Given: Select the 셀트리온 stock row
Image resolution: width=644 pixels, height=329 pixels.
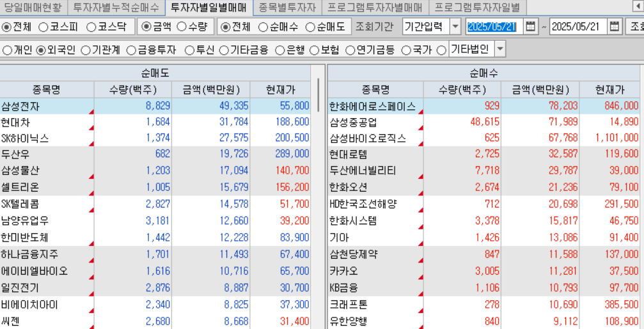Looking at the screenshot, I should [x=155, y=187].
